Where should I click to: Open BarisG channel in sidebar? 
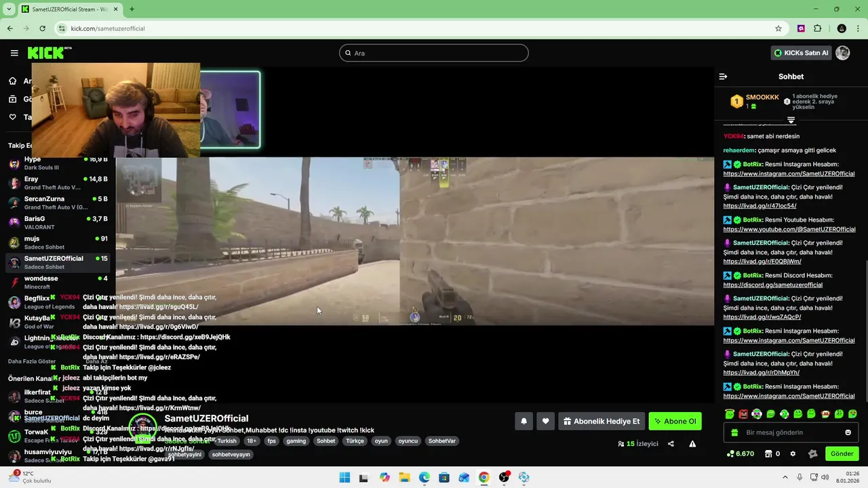click(57, 222)
